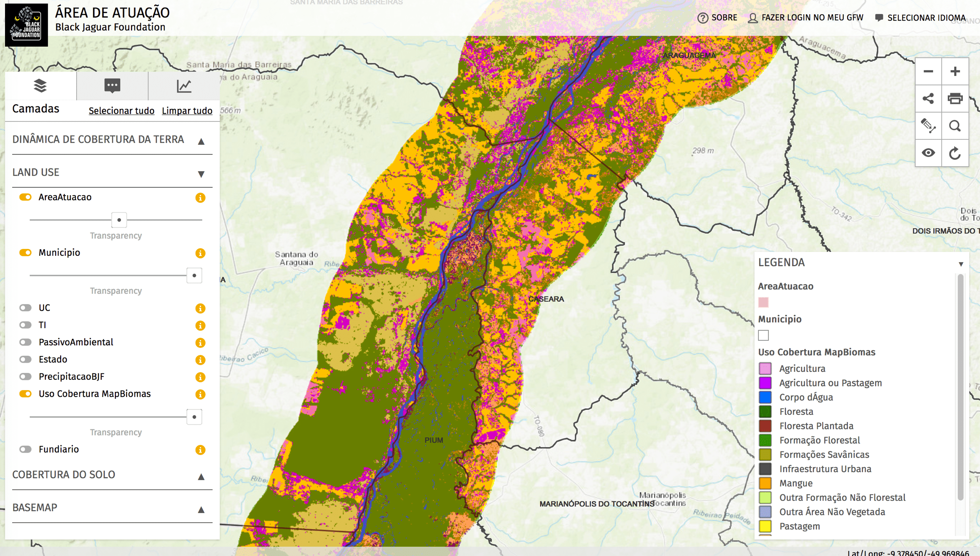Adjust Uso Cobertura MapBiomas transparency slider handle

[194, 417]
